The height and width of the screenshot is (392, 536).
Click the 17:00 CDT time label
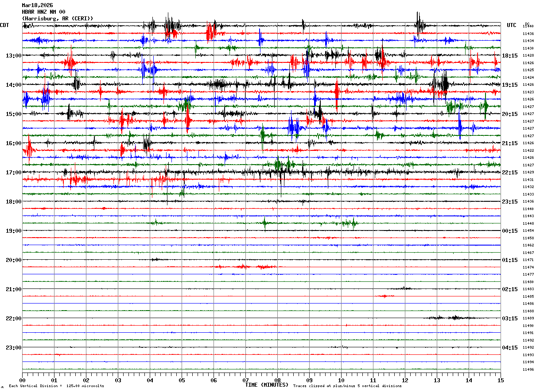[x=13, y=173]
